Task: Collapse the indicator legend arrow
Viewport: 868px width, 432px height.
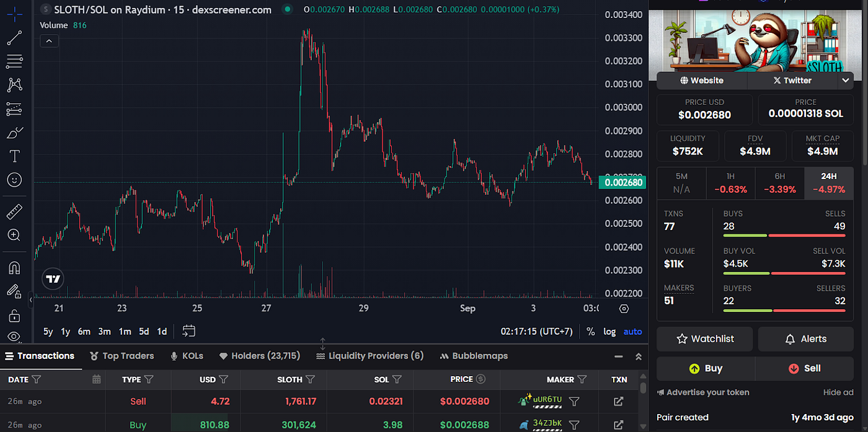Action: [x=49, y=41]
